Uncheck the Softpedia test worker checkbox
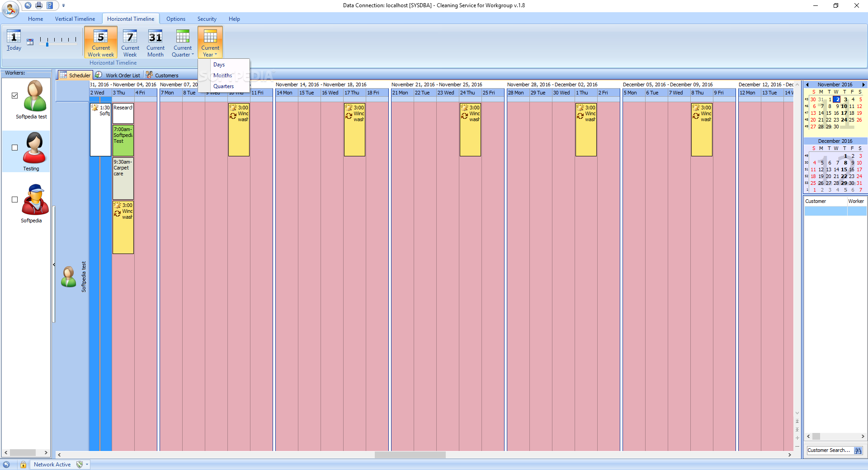The height and width of the screenshot is (470, 868). tap(15, 95)
